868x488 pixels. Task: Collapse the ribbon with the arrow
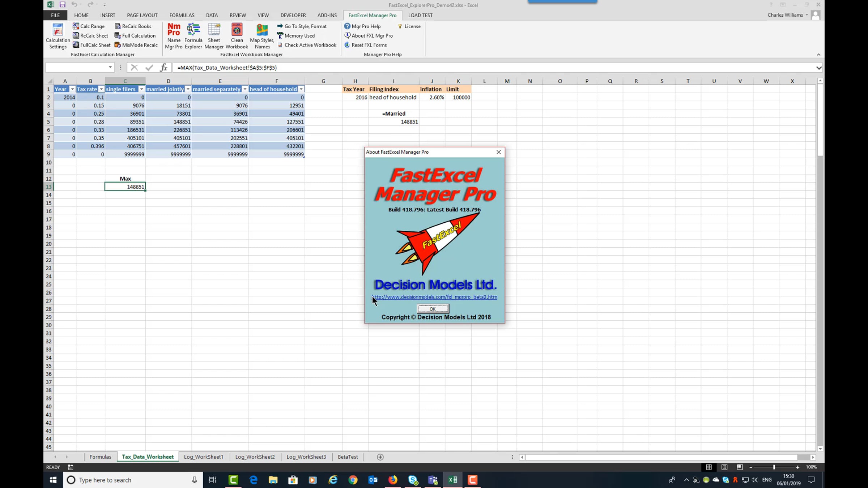(818, 55)
